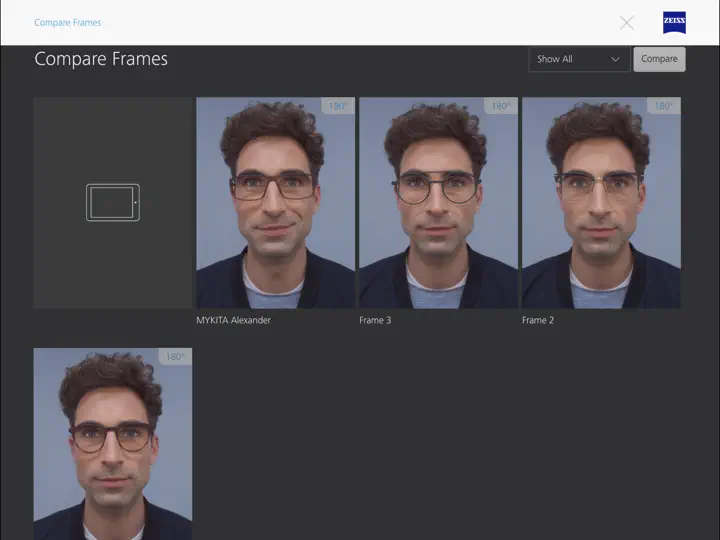Click the Frame 3 label
This screenshot has height=540, width=720.
tap(375, 320)
